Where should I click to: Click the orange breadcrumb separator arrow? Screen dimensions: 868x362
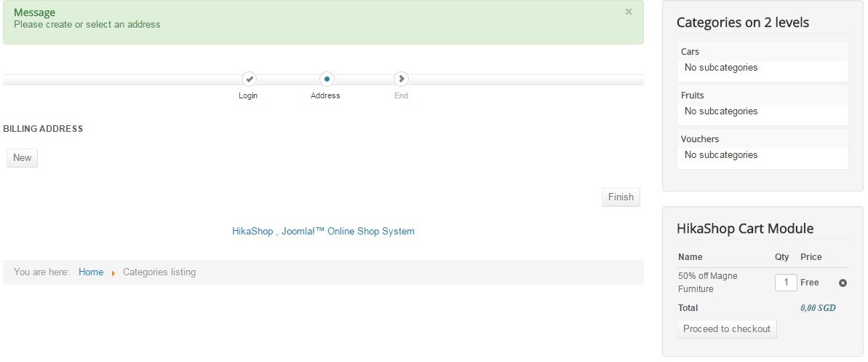point(113,272)
